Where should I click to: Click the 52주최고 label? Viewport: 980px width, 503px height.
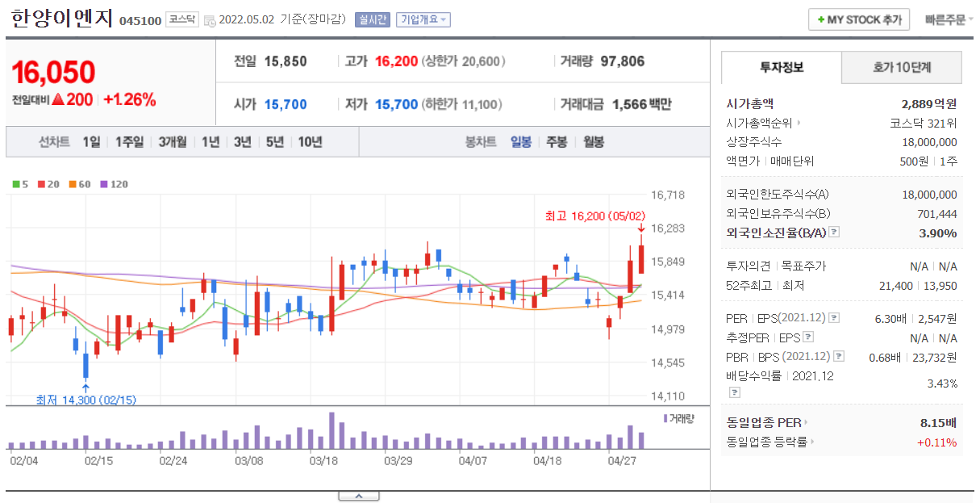pos(749,286)
